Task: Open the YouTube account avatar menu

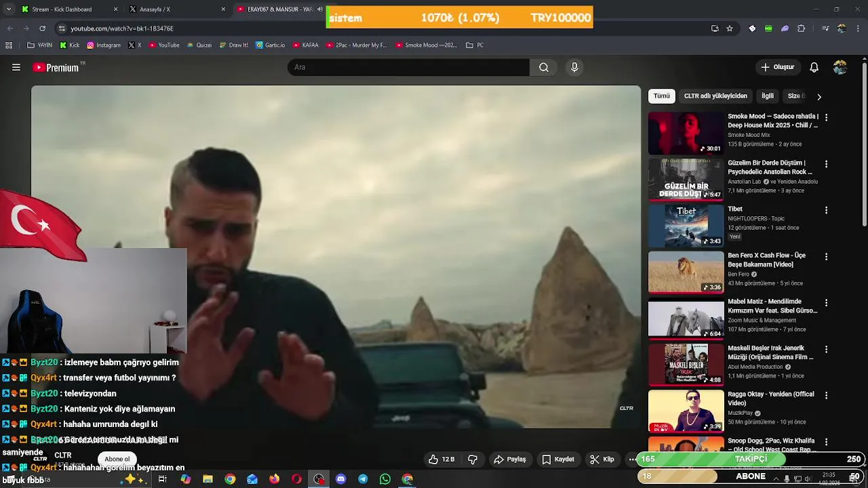Action: [840, 67]
